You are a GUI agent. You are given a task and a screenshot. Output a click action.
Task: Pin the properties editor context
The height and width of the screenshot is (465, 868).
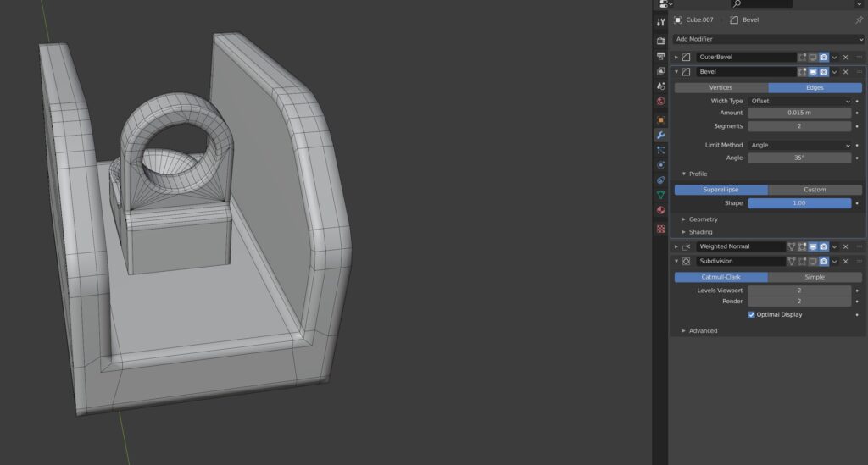click(x=859, y=20)
